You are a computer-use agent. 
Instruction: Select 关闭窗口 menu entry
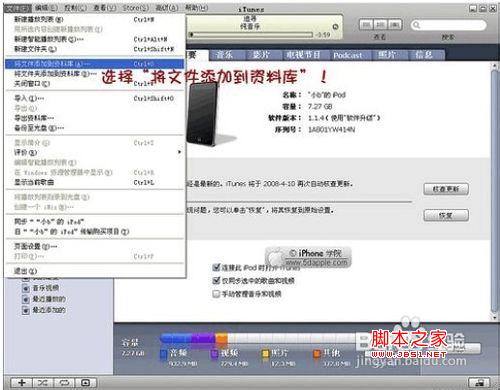point(95,84)
